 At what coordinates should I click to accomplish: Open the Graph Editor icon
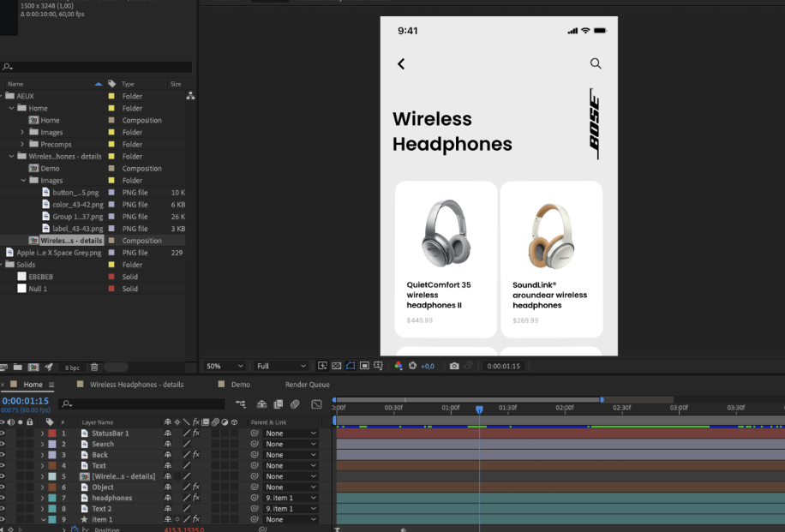(x=316, y=403)
